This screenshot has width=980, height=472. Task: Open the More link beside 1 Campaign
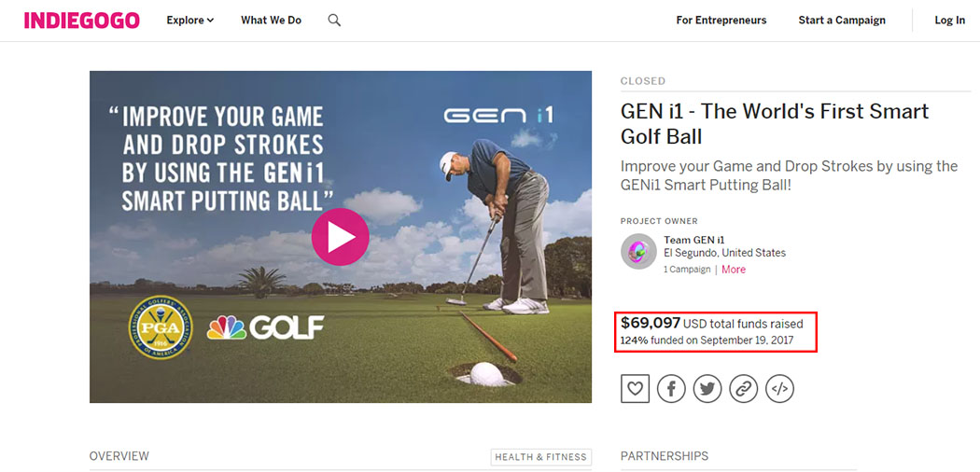coord(734,270)
